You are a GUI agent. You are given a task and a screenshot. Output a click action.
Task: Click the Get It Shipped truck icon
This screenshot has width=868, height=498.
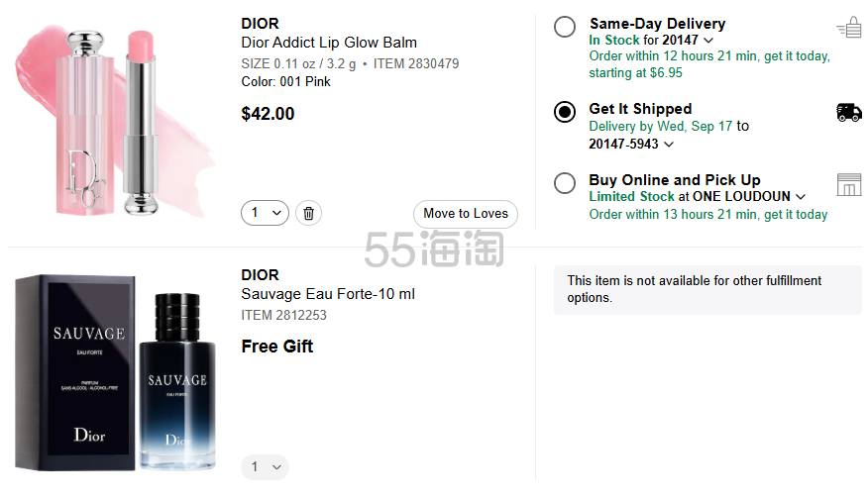(849, 112)
